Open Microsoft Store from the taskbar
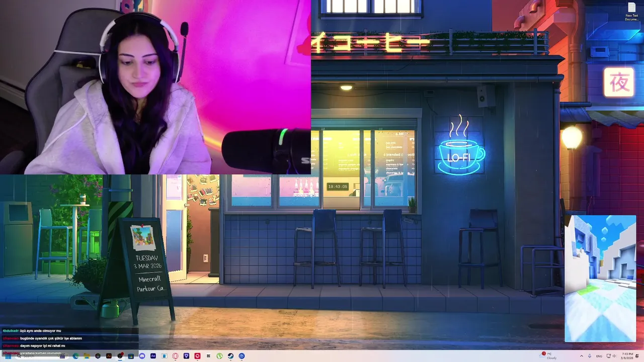Viewport: 644px width, 362px height. [131, 356]
